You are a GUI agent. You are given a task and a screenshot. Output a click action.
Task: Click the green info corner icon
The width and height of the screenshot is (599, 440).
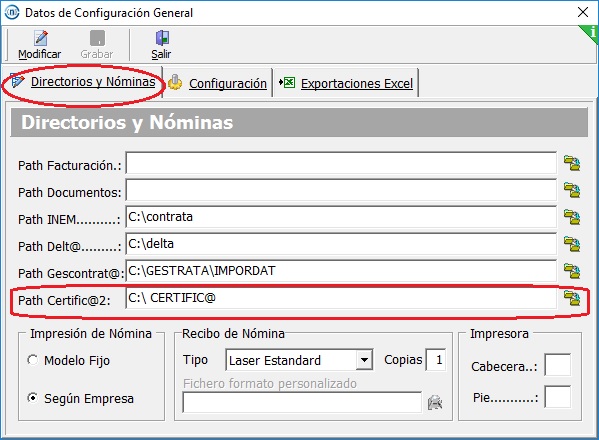click(x=591, y=33)
